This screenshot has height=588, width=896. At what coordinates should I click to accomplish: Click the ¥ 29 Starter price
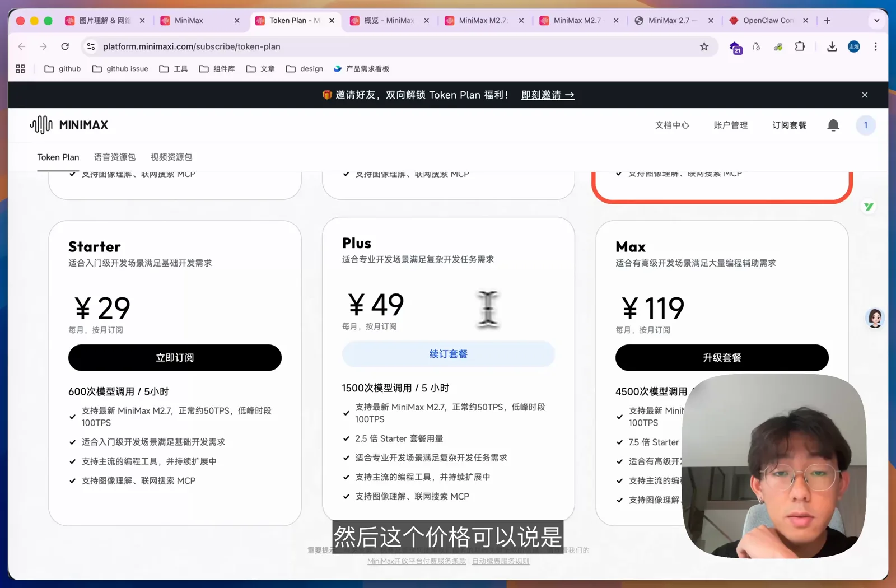[102, 308]
